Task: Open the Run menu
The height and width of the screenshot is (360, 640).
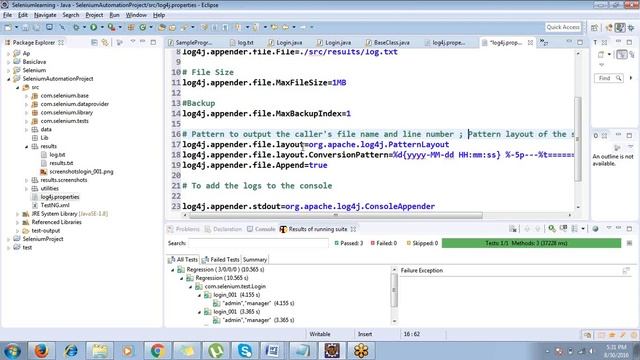Action: click(114, 15)
